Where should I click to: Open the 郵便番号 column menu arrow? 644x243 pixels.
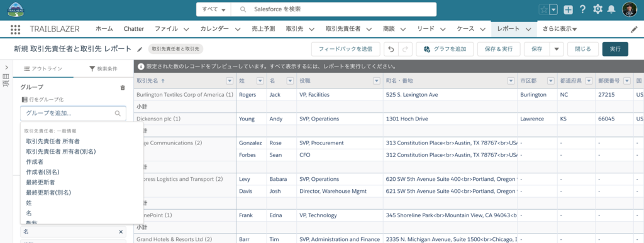tap(627, 81)
